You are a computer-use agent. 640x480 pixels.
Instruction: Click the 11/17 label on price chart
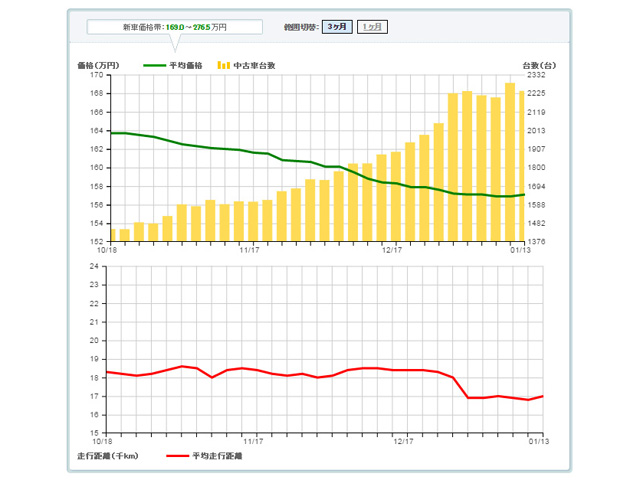click(249, 250)
